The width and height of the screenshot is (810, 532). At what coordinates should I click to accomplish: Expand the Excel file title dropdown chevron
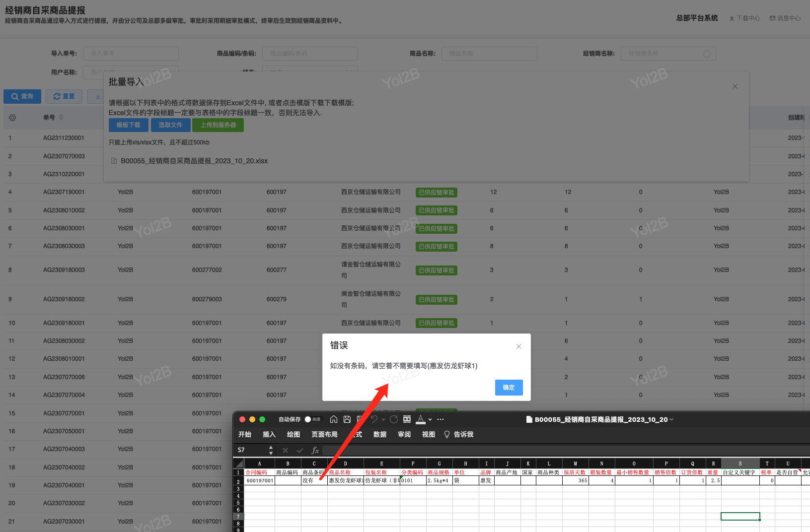(672, 419)
